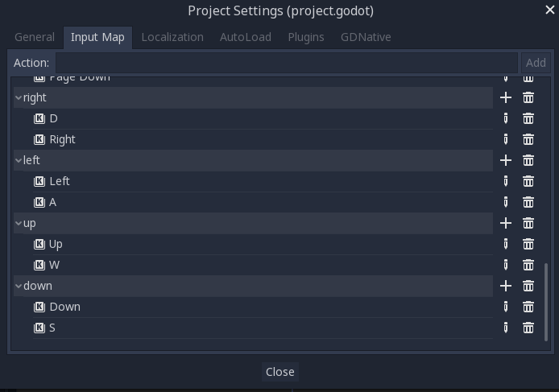The height and width of the screenshot is (392, 559).
Task: Open the AutoLoad tab
Action: click(246, 37)
